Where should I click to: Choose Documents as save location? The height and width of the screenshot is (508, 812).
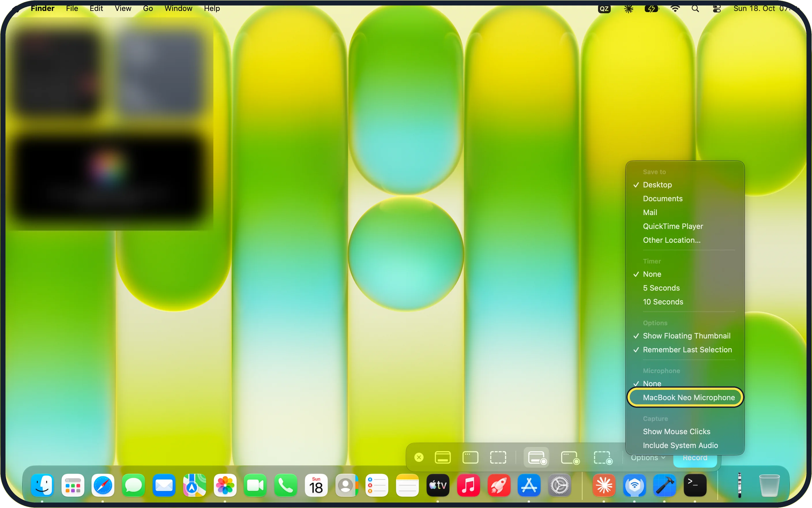[x=685, y=199]
